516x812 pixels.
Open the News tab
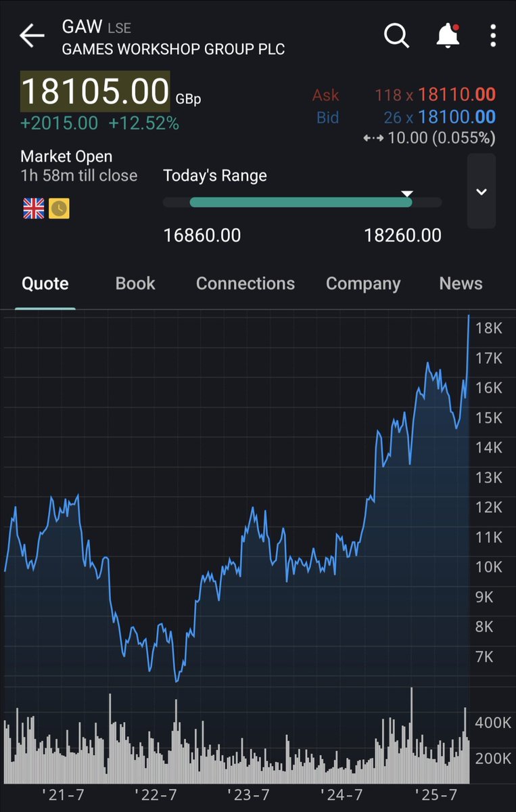461,284
